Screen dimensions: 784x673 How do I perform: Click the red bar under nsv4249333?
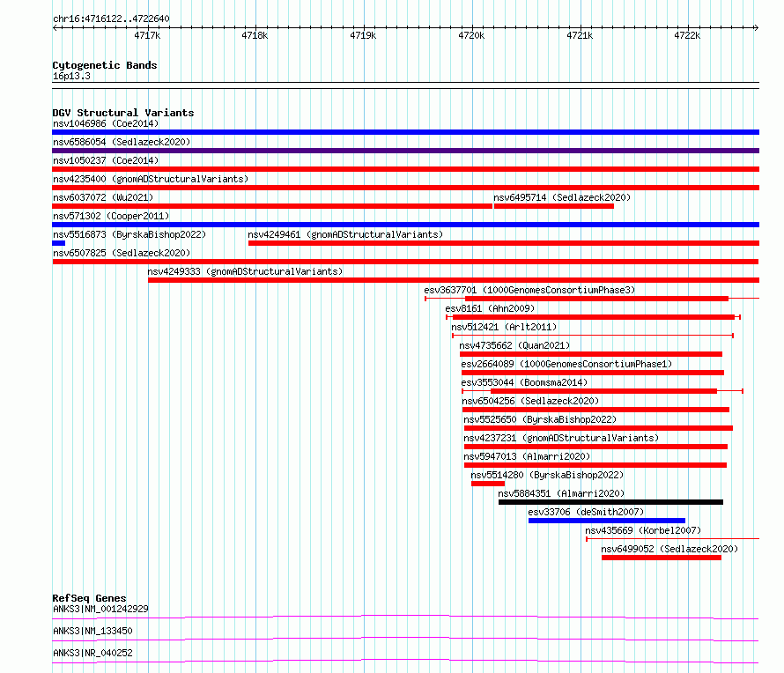pyautogui.click(x=454, y=280)
